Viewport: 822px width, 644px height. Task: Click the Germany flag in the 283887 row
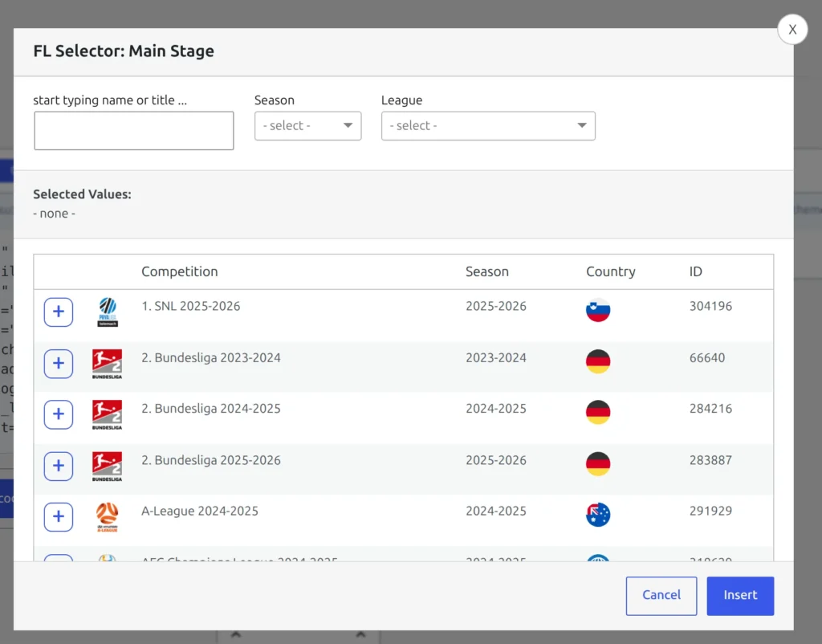[x=598, y=463]
